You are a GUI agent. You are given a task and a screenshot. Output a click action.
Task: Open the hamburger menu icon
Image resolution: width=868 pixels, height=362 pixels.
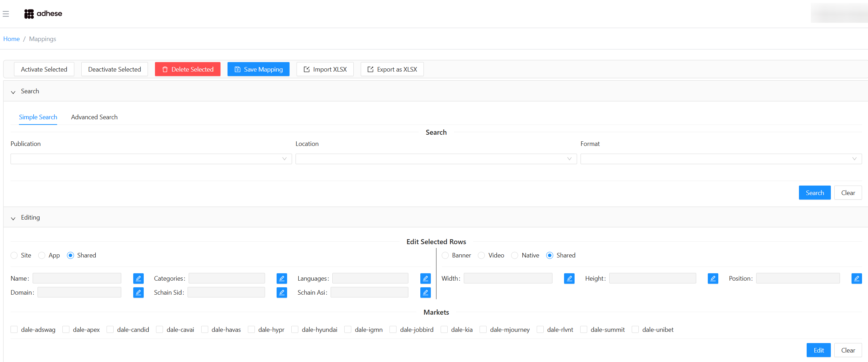6,14
